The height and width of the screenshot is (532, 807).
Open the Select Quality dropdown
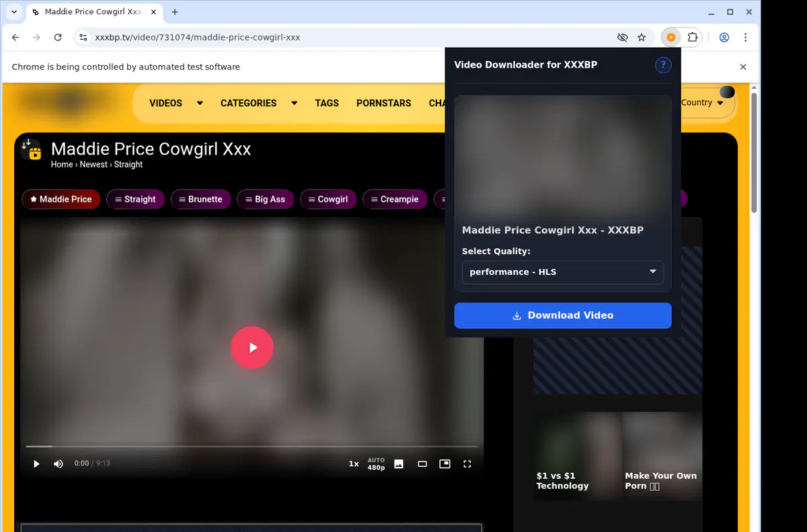563,272
